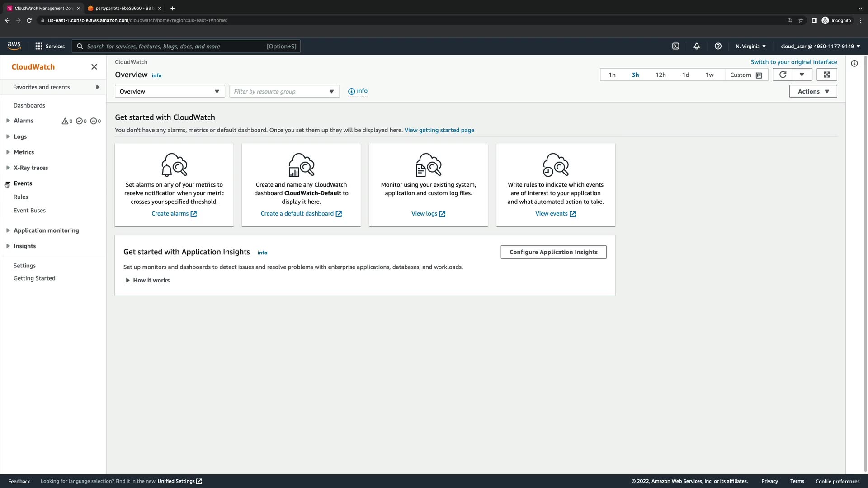Click the refresh dashboard icon
This screenshot has width=868, height=488.
point(783,75)
